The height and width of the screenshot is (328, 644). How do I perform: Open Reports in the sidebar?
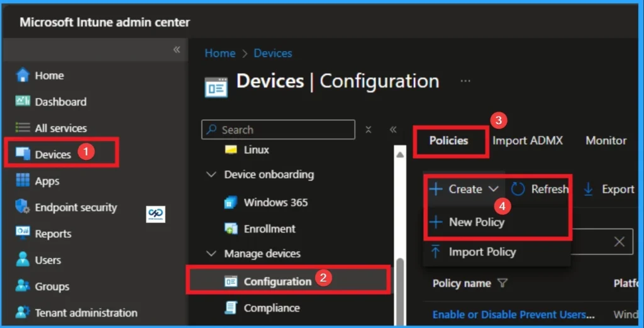tap(43, 234)
